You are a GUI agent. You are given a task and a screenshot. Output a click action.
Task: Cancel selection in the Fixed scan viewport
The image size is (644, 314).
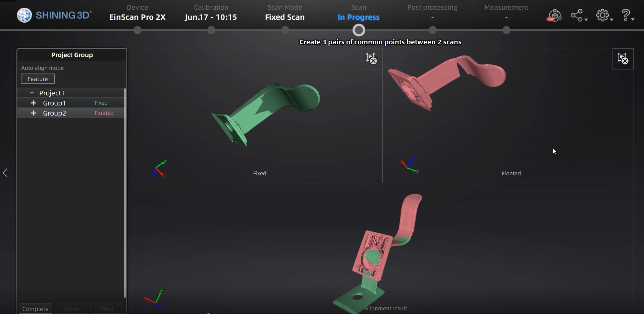[x=371, y=59]
